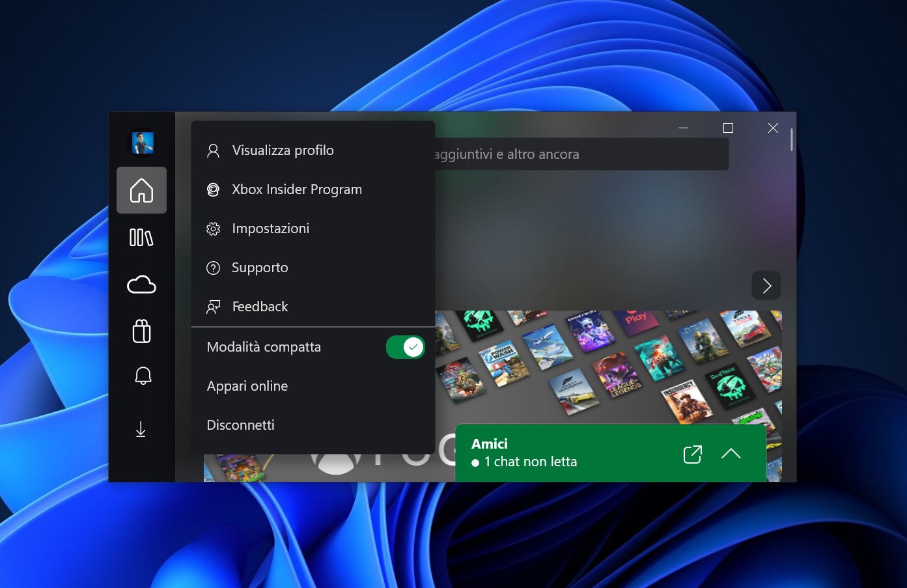Image resolution: width=907 pixels, height=588 pixels.
Task: Open Cloud Gaming icon in sidebar
Action: tap(141, 285)
